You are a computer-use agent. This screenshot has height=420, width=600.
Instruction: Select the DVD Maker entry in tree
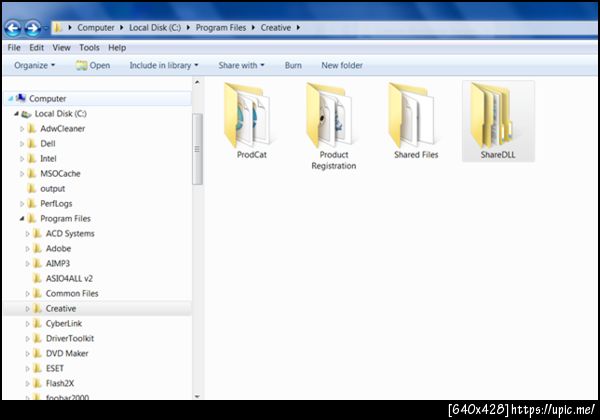point(67,353)
